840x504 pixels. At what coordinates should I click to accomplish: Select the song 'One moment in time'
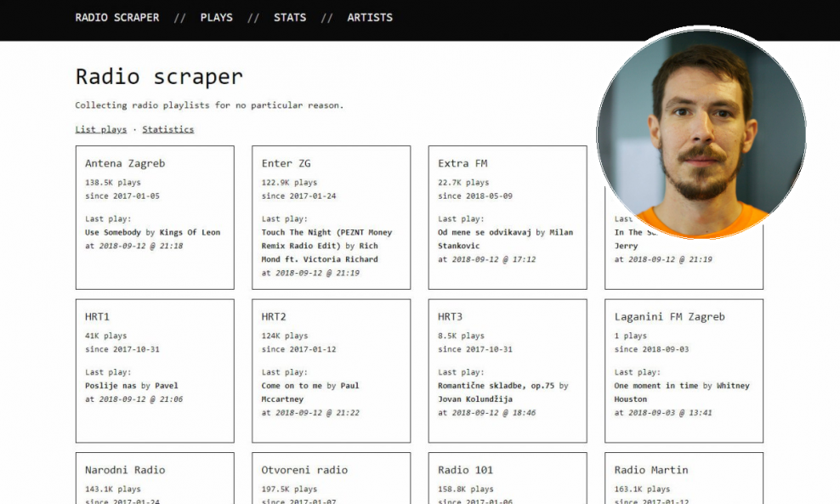click(656, 385)
